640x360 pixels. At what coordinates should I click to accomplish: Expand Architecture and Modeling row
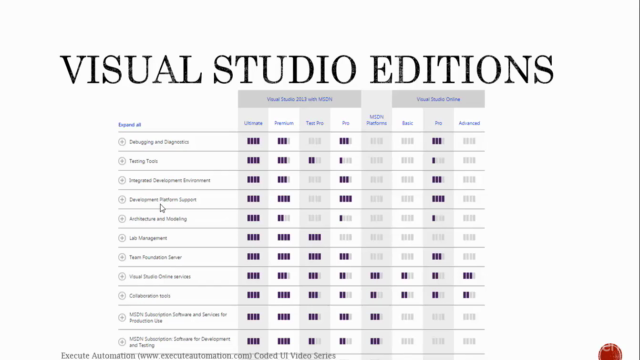122,219
